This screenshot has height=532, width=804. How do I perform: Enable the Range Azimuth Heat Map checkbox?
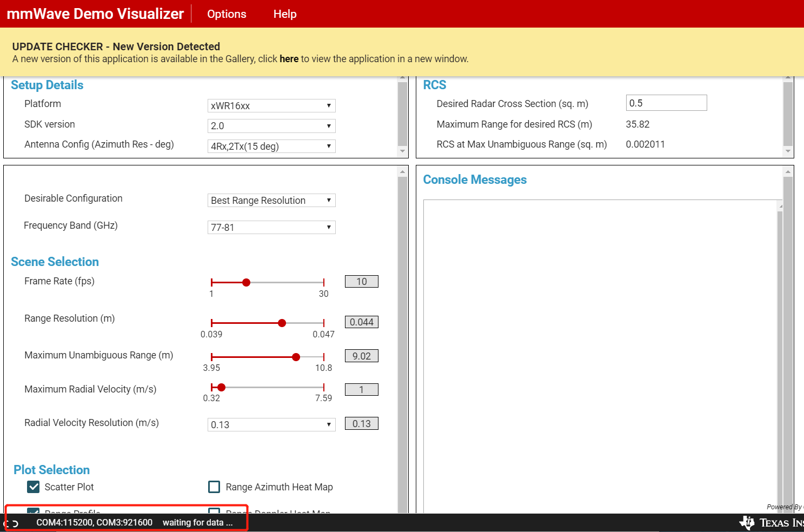coord(214,487)
